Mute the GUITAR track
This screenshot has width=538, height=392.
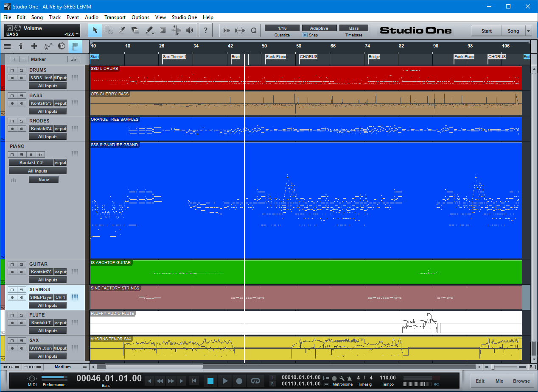(x=12, y=264)
